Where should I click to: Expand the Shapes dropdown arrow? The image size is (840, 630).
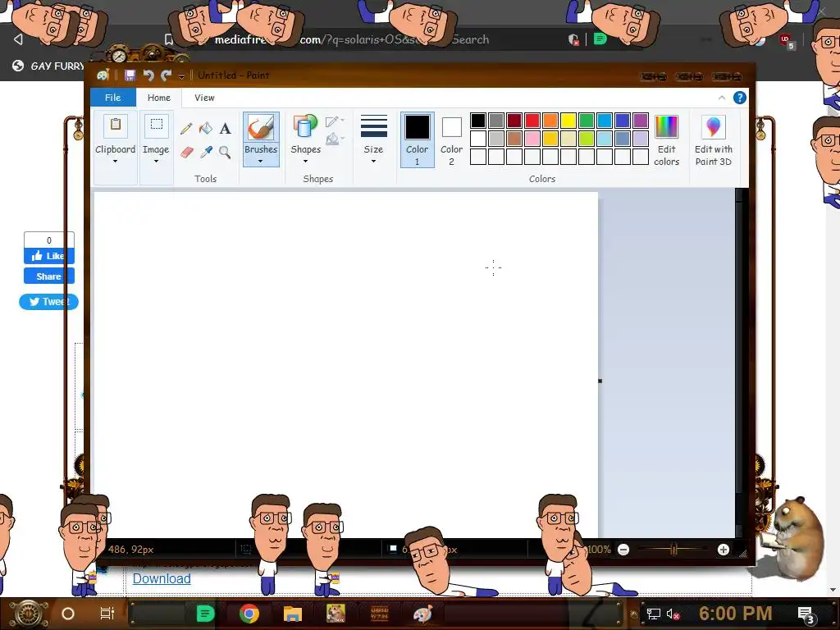coord(305,162)
